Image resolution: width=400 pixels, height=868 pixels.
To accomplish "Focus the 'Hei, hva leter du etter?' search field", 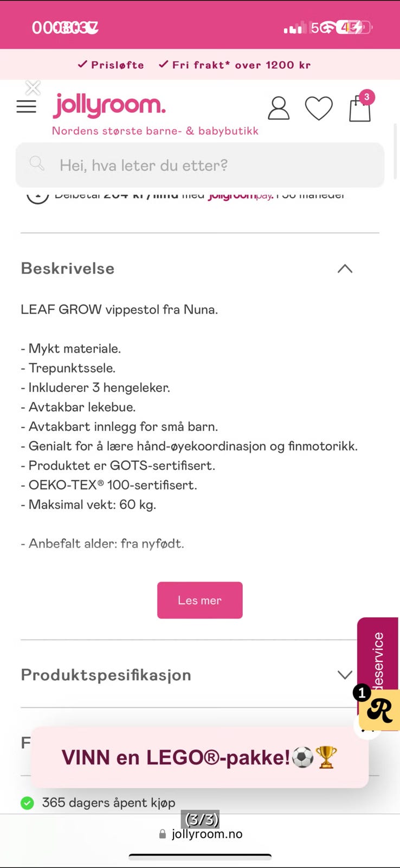I will [200, 165].
